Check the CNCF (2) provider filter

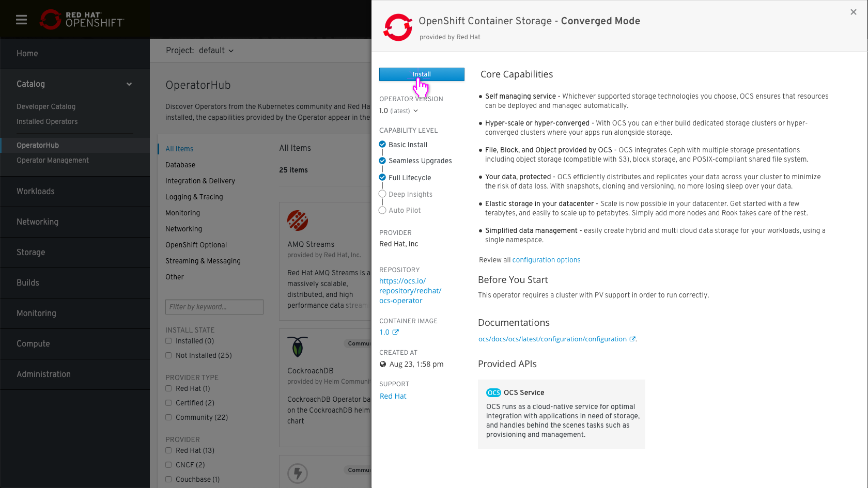[x=168, y=465]
